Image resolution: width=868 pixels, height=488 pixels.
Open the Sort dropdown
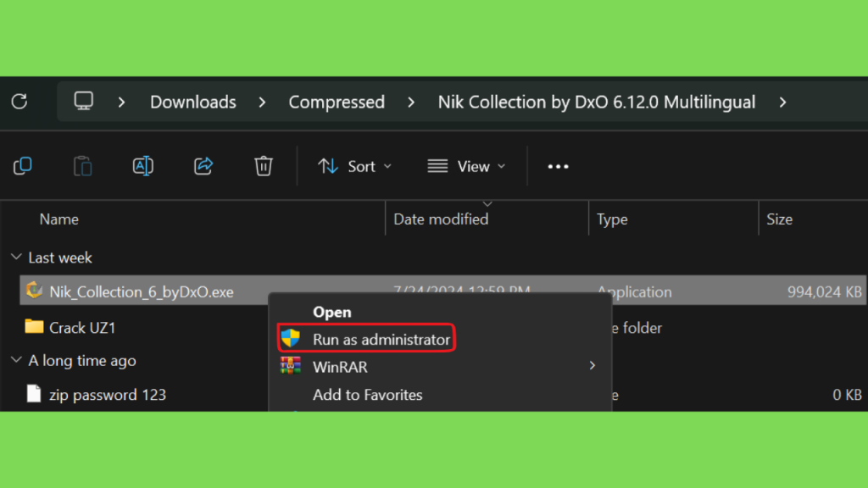pos(355,167)
